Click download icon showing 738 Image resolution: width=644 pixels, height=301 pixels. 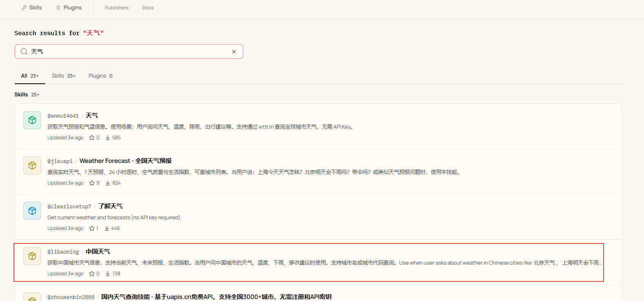pos(108,274)
